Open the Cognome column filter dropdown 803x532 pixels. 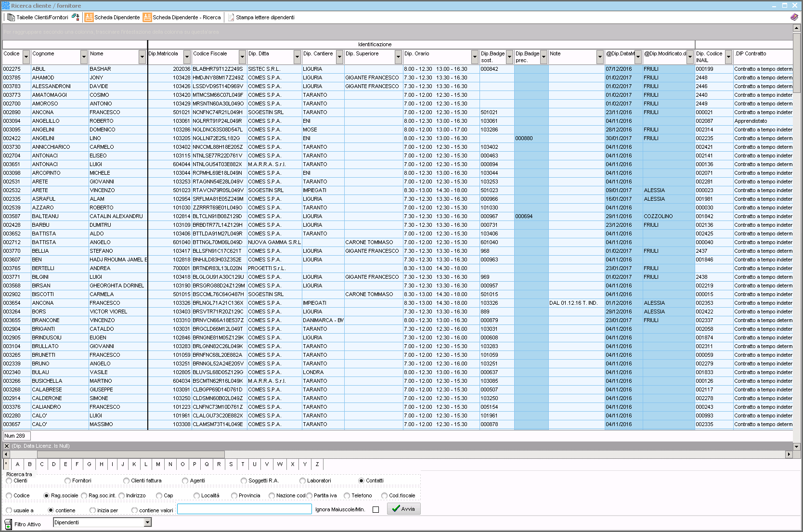click(84, 57)
